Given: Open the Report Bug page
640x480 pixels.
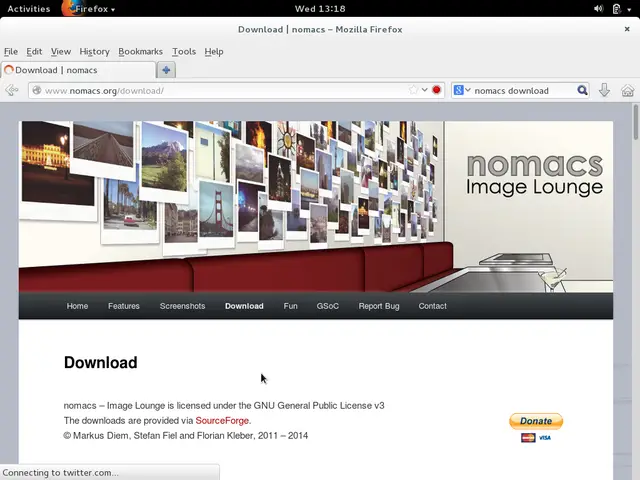Looking at the screenshot, I should tap(379, 306).
